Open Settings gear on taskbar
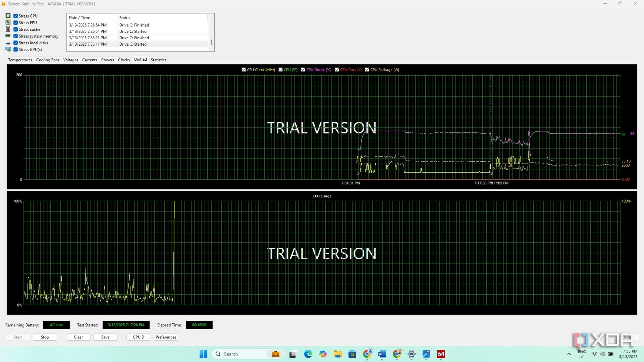This screenshot has width=644, height=362. 412,354
